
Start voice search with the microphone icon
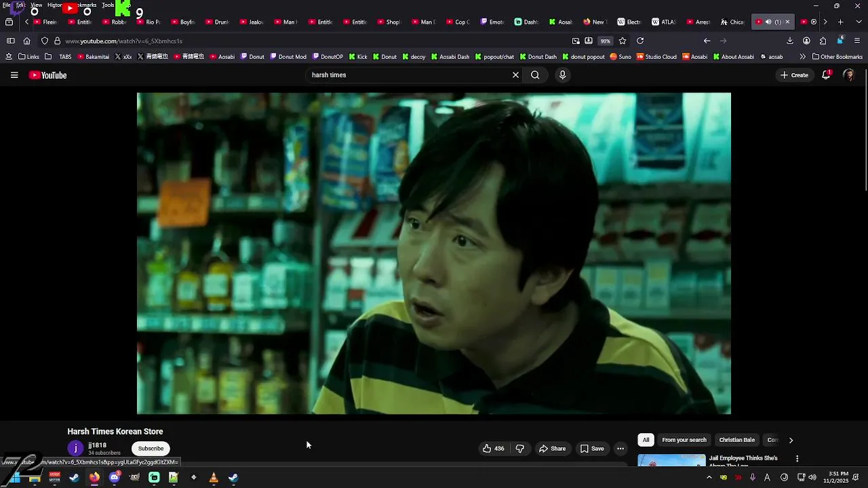click(562, 75)
